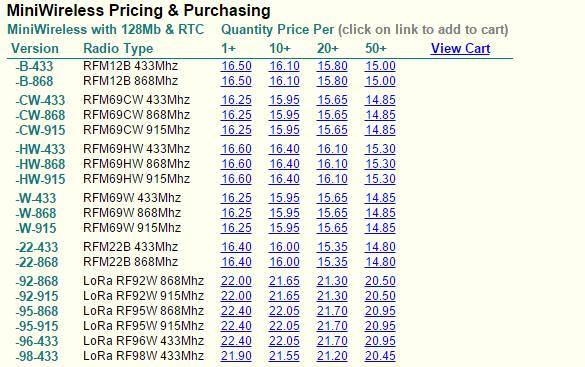Add -95-915 at 10+ price 22.05
Screen dimensions: 585x367
(284, 326)
